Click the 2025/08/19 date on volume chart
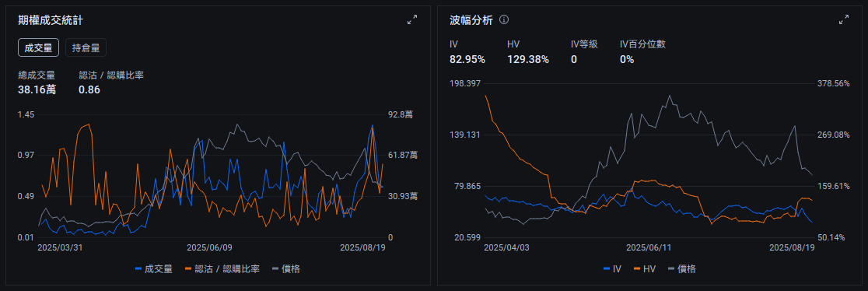 pos(362,247)
